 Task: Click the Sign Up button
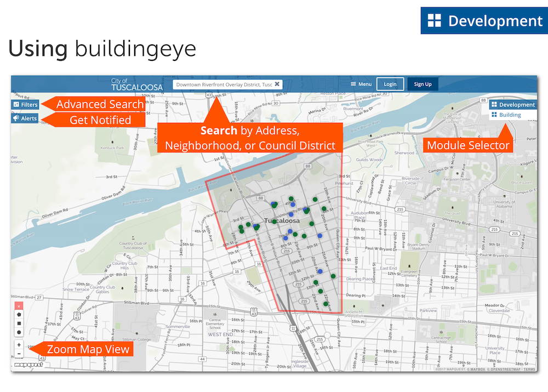tap(423, 84)
